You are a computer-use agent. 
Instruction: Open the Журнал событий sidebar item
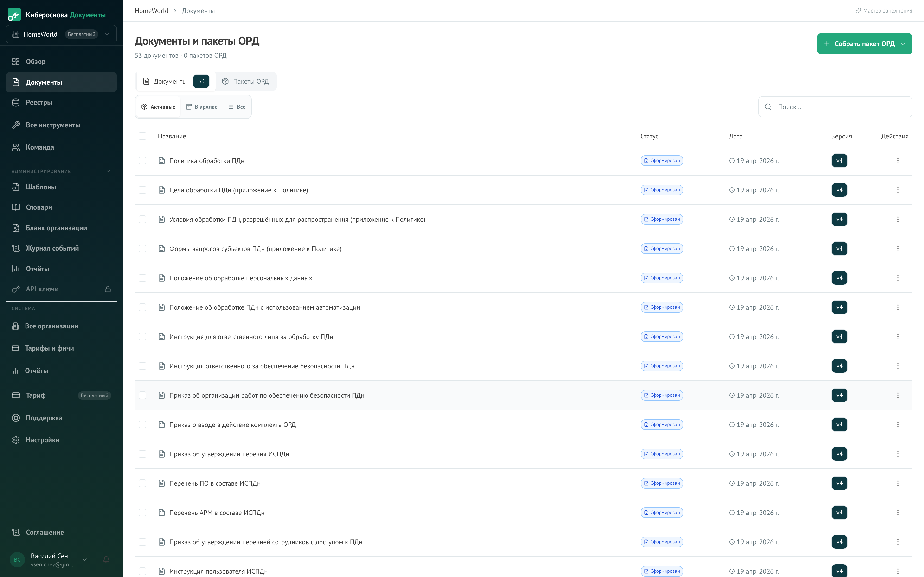pos(52,248)
